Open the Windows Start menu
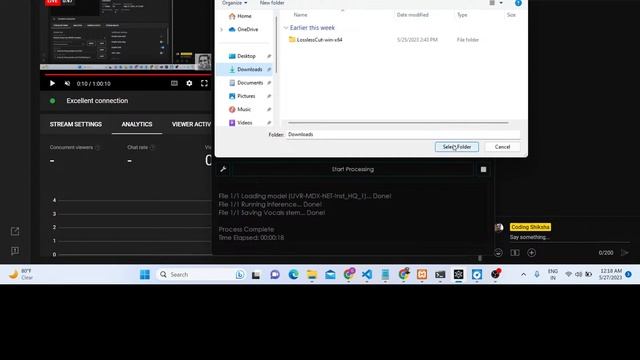This screenshot has width=640, height=360. (144, 274)
